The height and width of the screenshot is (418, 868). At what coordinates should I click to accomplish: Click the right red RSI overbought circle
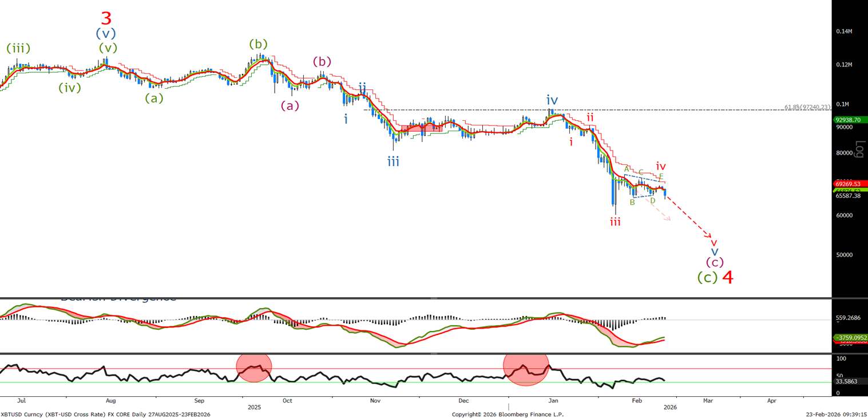pos(526,368)
